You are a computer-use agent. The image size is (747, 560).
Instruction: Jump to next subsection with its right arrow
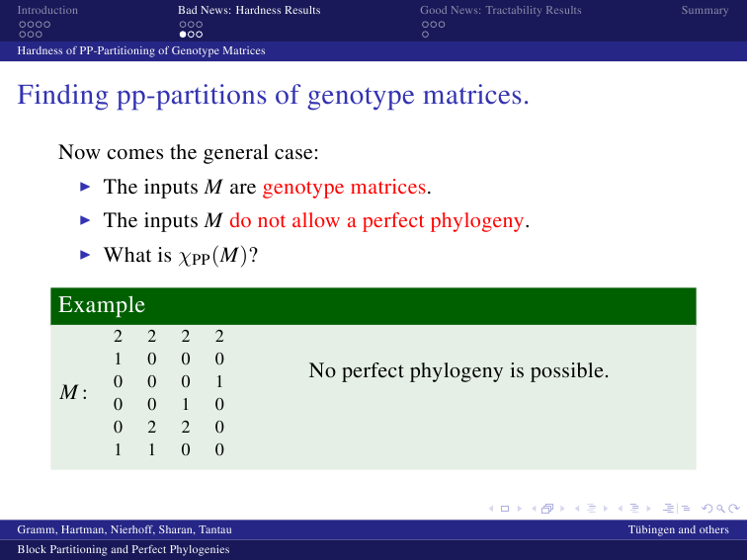tap(606, 509)
